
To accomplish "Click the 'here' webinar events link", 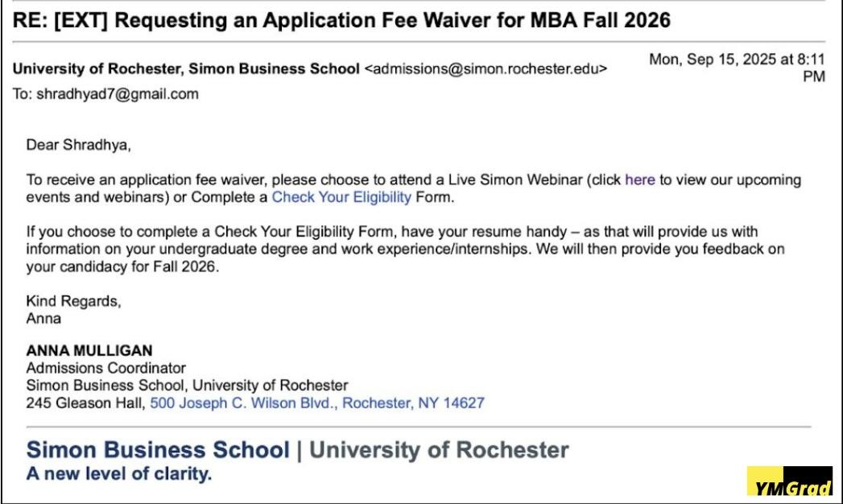I will 639,180.
